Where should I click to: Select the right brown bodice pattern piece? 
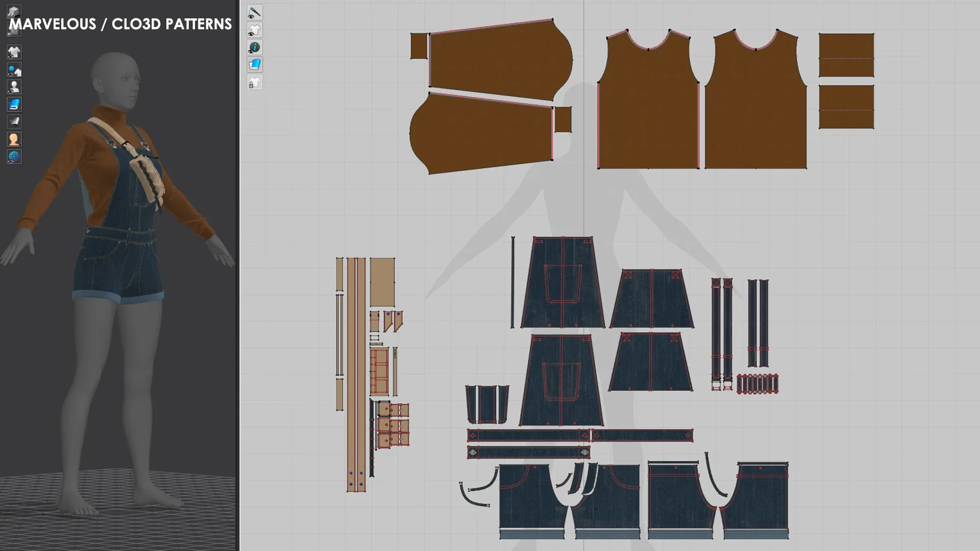(755, 99)
